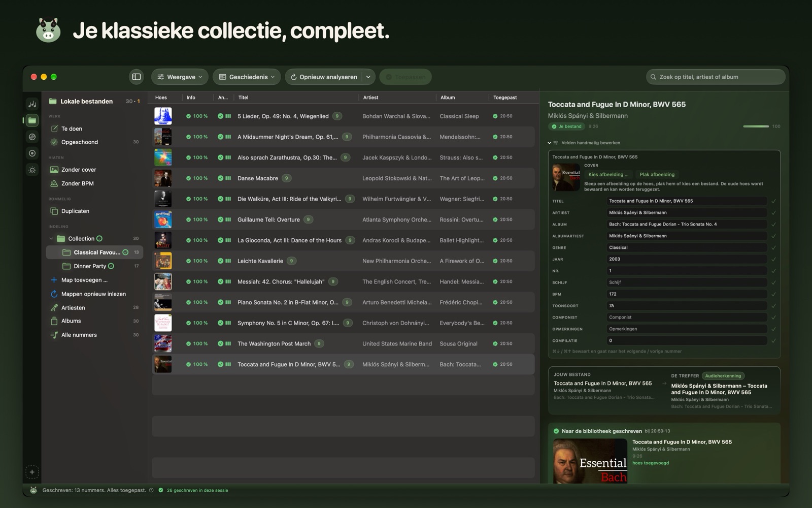
Task: Open the Geschiedenis dropdown
Action: 247,77
